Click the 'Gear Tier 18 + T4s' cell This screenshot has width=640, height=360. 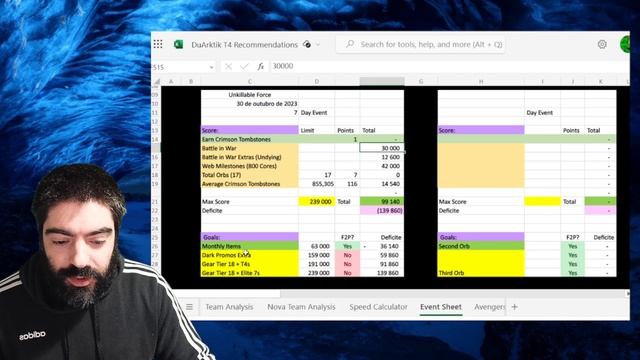[x=250, y=264]
